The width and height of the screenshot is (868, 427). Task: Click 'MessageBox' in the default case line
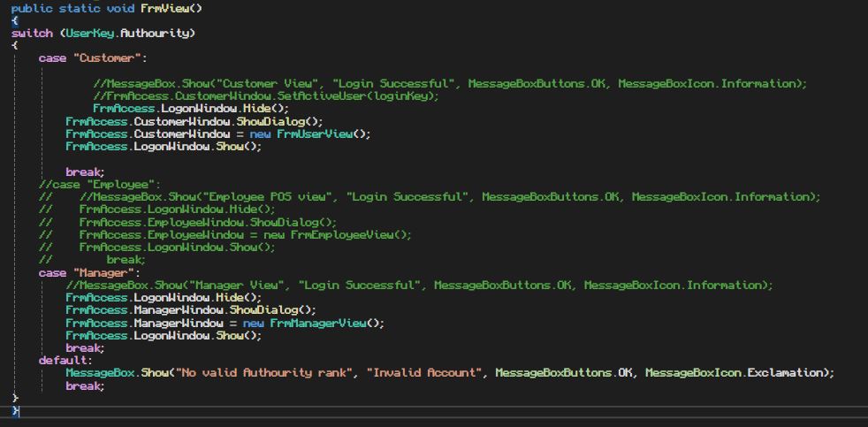[x=100, y=373]
